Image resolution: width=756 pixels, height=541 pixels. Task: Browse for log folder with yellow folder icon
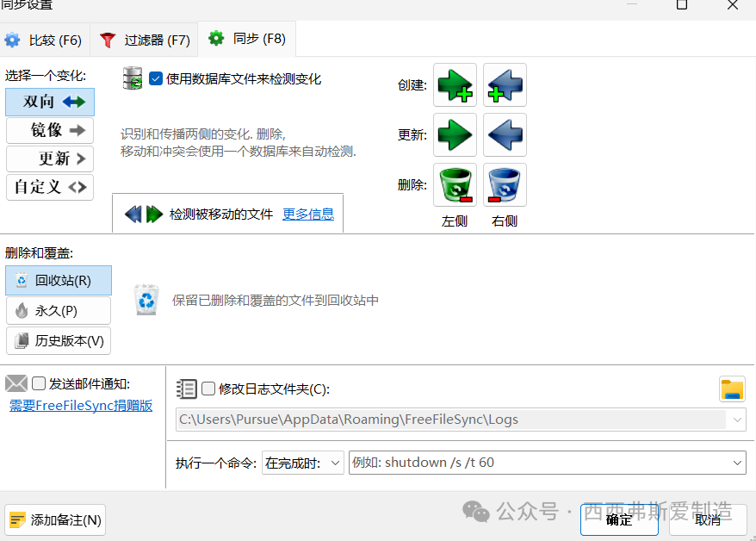pyautogui.click(x=732, y=389)
